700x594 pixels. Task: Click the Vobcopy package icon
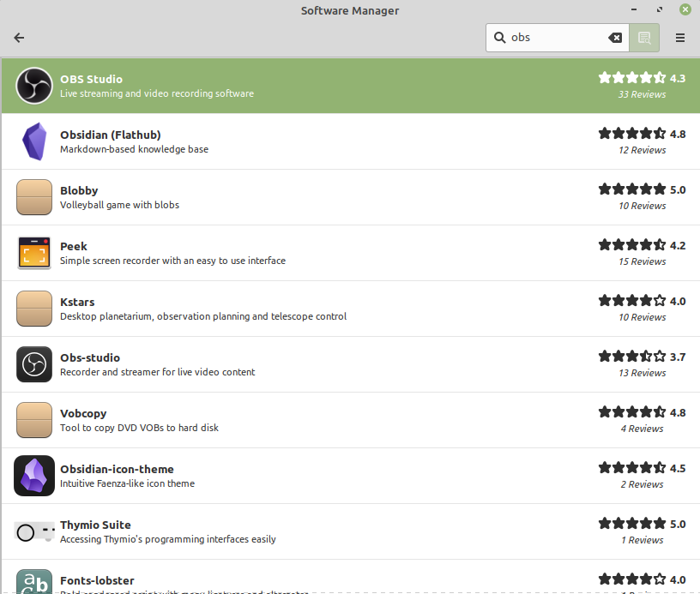click(34, 420)
